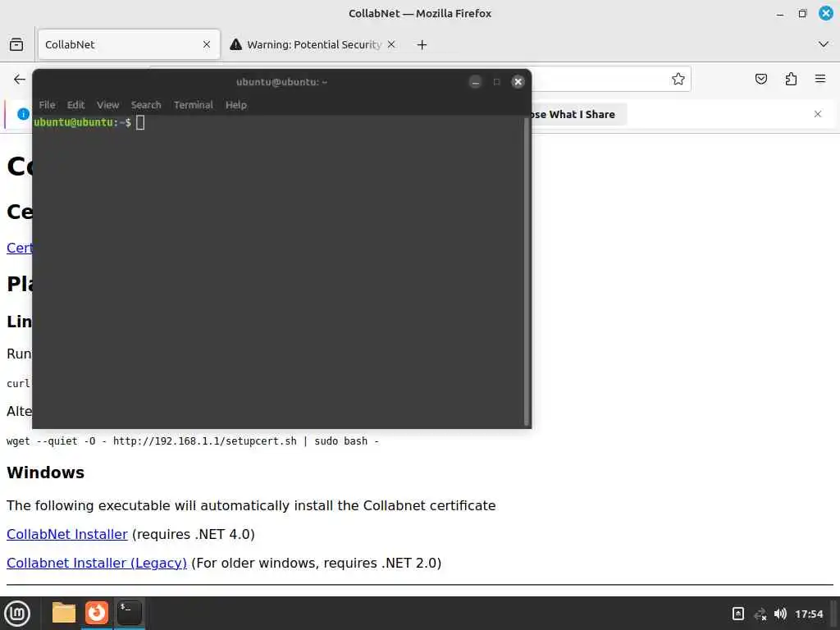Close the CollabNet tab
Screen dimensions: 840x630
207,44
